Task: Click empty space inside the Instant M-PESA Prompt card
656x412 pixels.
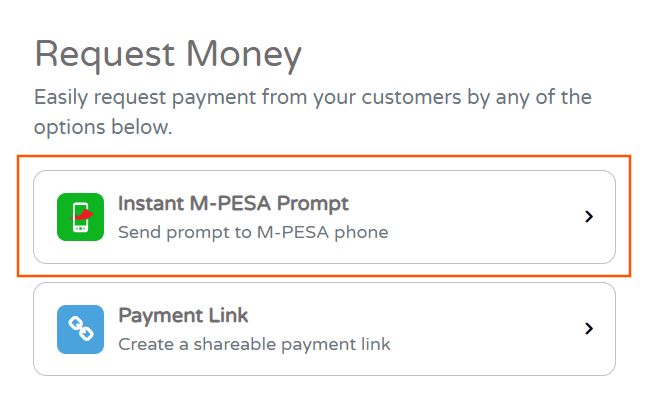Action: 480,217
